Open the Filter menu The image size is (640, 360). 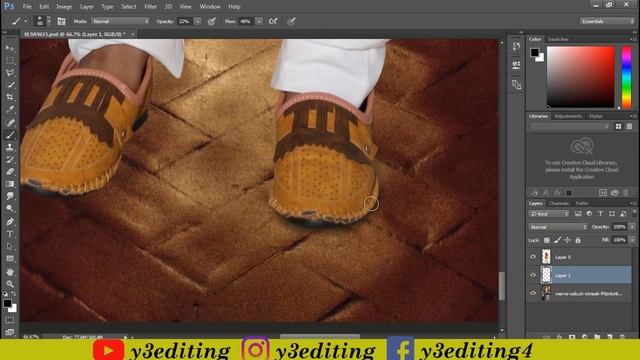pos(150,7)
